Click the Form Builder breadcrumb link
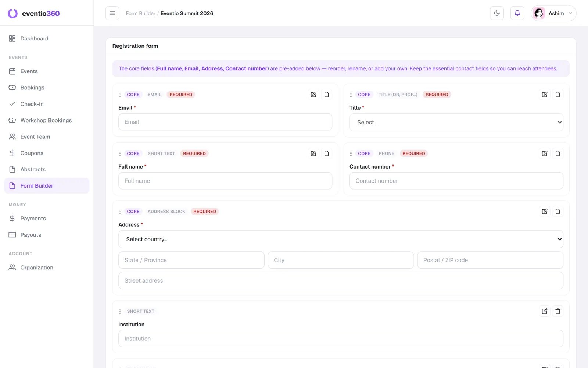The image size is (588, 368). pyautogui.click(x=140, y=13)
